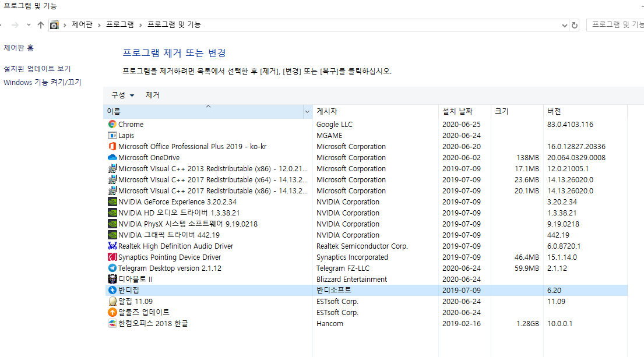Screen dimensions: 644x357
Task: Select the 디아블로 II program name
Action: (135, 279)
